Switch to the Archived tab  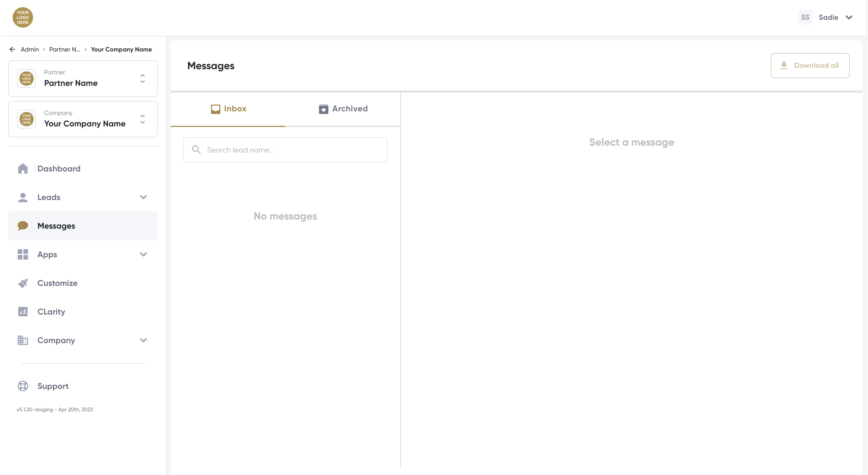(x=343, y=108)
